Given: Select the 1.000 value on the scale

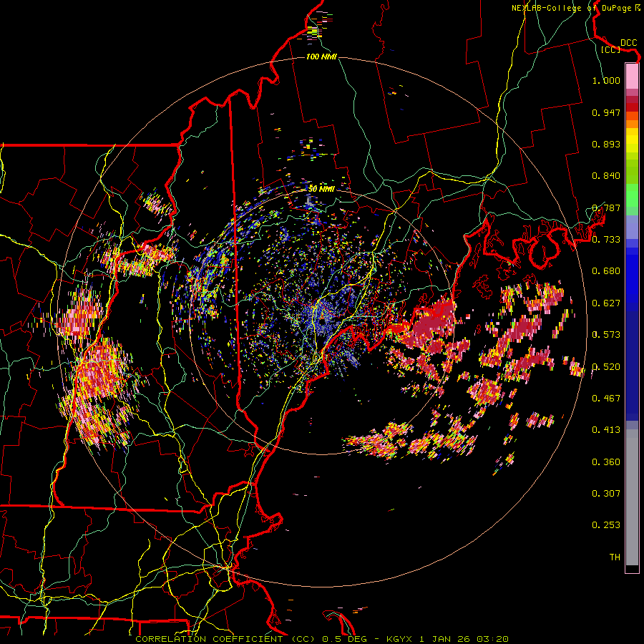Looking at the screenshot, I should [x=606, y=80].
